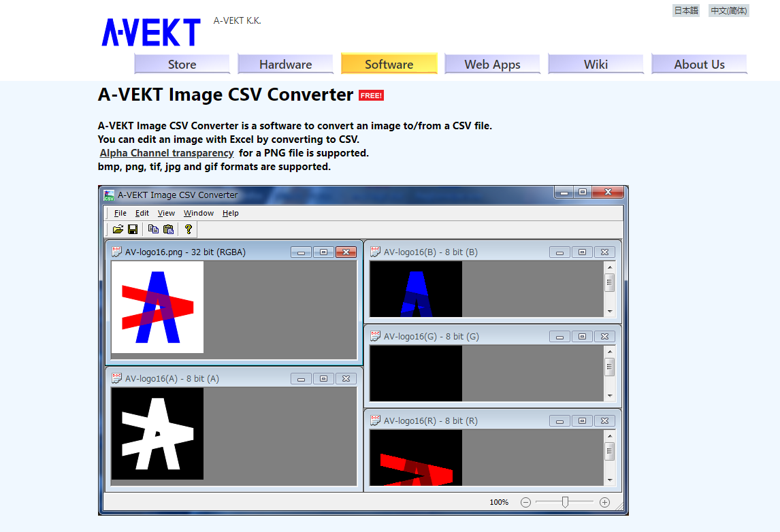Screen dimensions: 780x532
Task: Click the CSV app icon in main title bar
Action: coord(109,195)
